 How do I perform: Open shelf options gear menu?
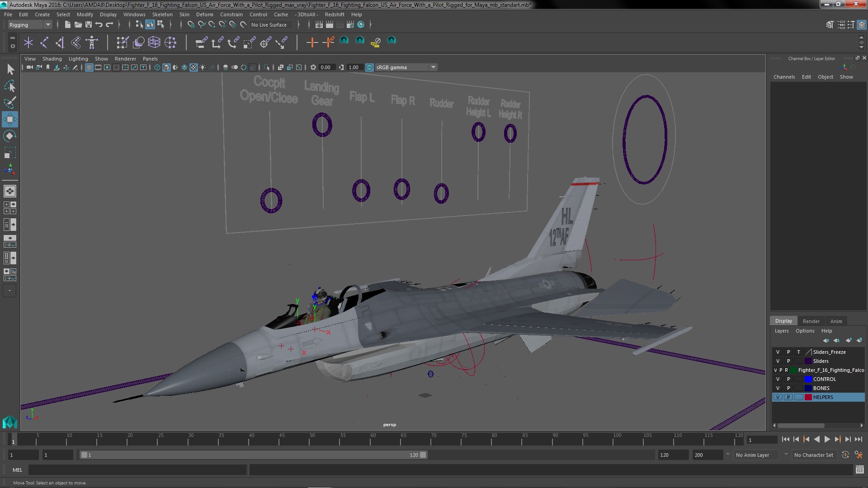12,46
